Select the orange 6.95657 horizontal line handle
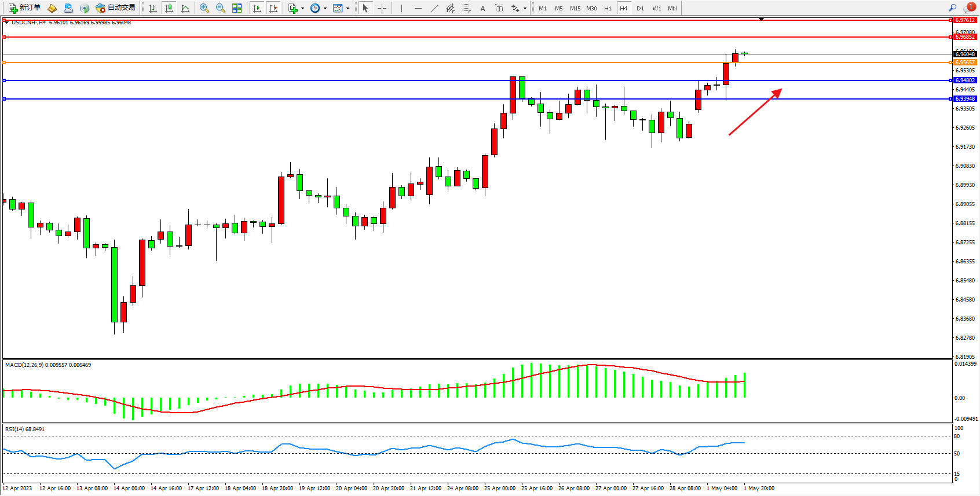The height and width of the screenshot is (496, 980). [x=5, y=63]
